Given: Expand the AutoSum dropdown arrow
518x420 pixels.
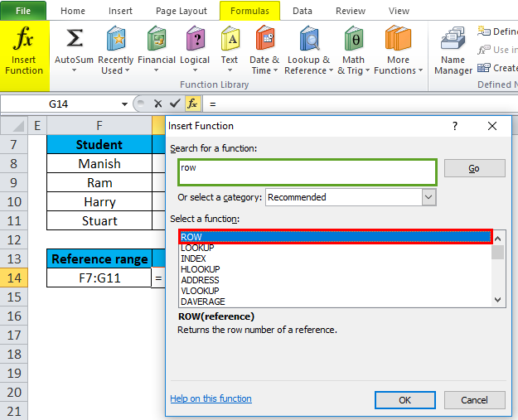Looking at the screenshot, I should point(74,70).
